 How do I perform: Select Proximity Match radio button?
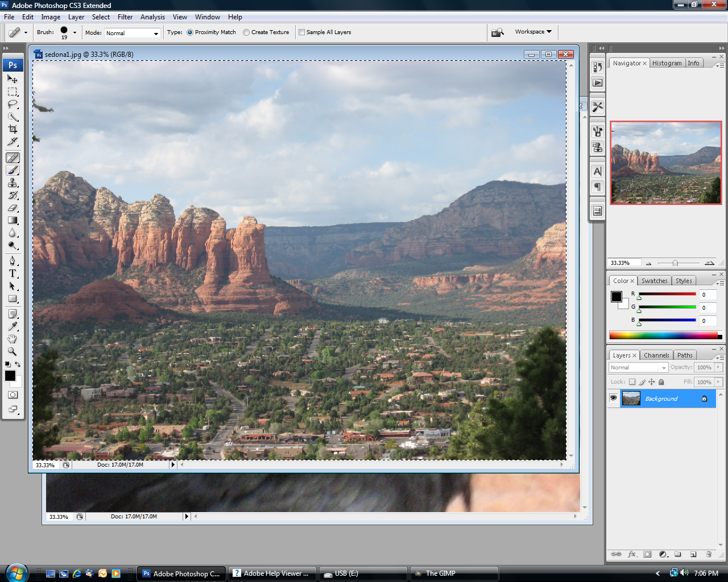point(190,32)
